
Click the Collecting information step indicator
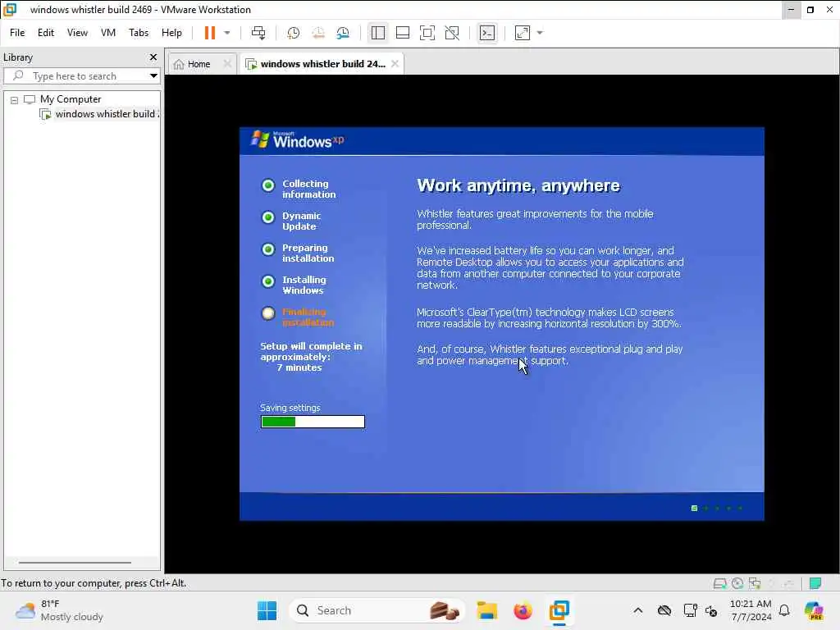pyautogui.click(x=268, y=185)
